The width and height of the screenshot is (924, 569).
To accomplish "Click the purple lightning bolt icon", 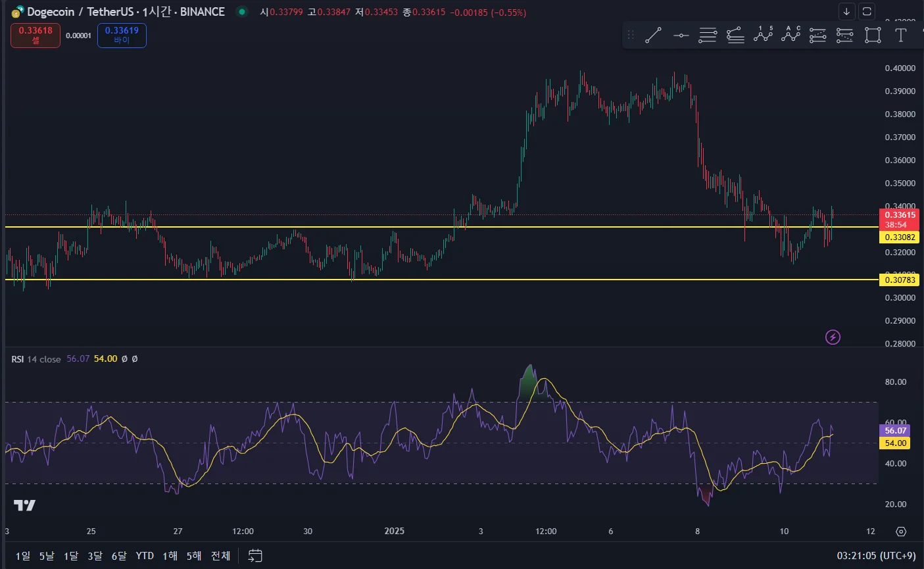I will (833, 337).
